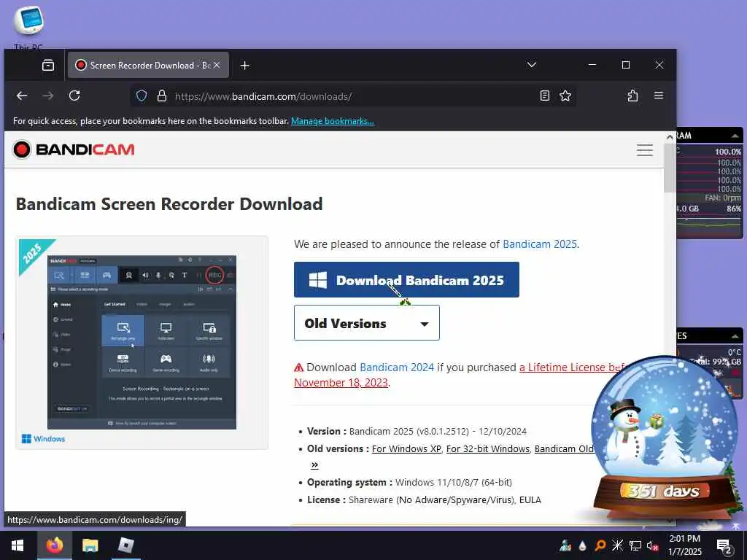Open taskbar clock showing 2:01 PM

tap(685, 545)
